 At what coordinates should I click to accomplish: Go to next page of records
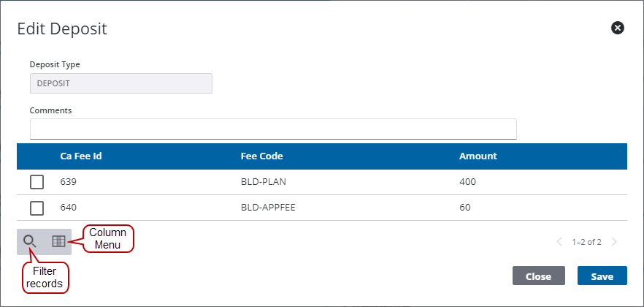point(614,242)
